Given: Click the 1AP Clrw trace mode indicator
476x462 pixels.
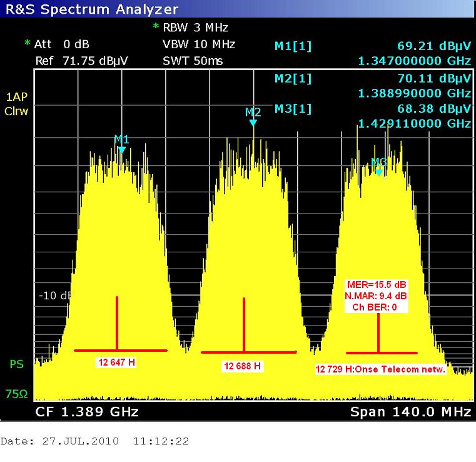Looking at the screenshot, I should tap(17, 105).
